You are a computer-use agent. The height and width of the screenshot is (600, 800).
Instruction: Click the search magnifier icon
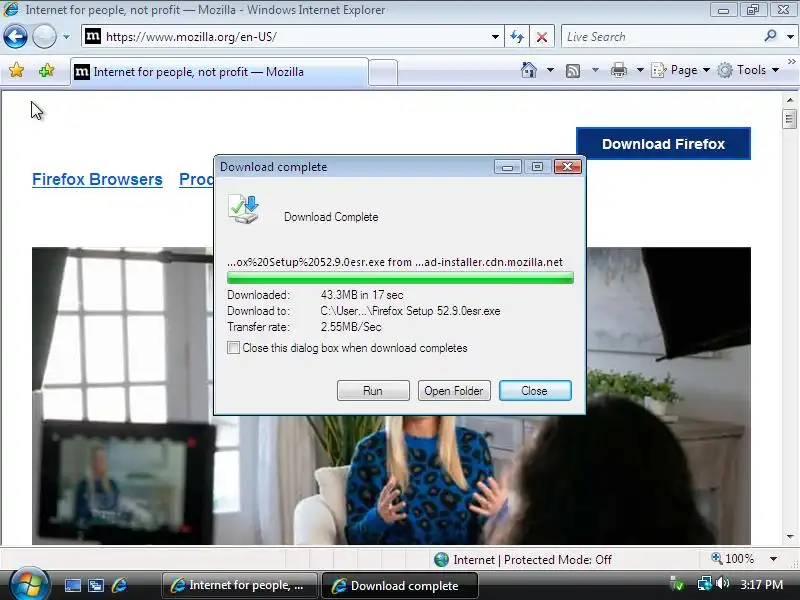(770, 36)
